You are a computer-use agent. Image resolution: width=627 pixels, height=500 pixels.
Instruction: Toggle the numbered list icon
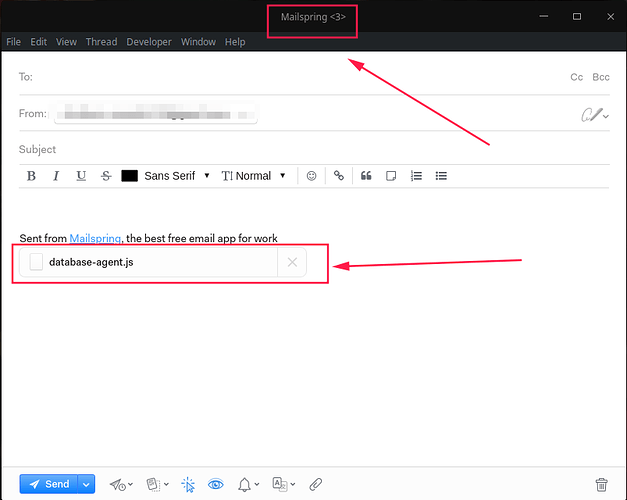tap(416, 176)
